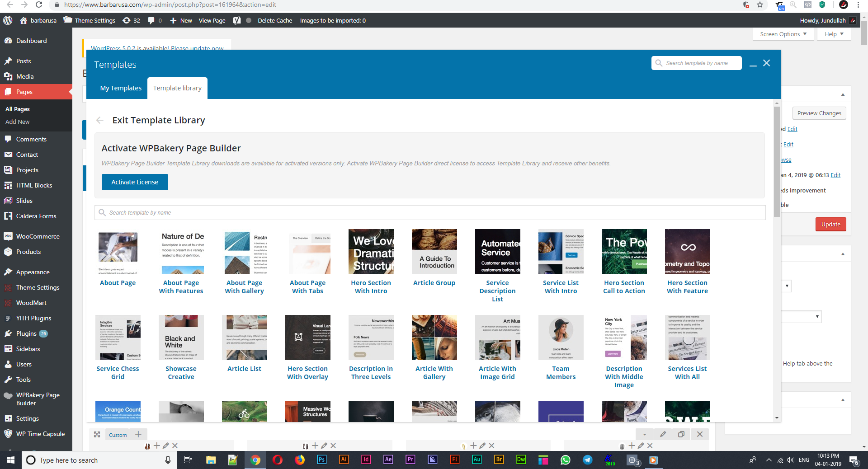Click Delete Cache in the admin bar

[x=275, y=20]
